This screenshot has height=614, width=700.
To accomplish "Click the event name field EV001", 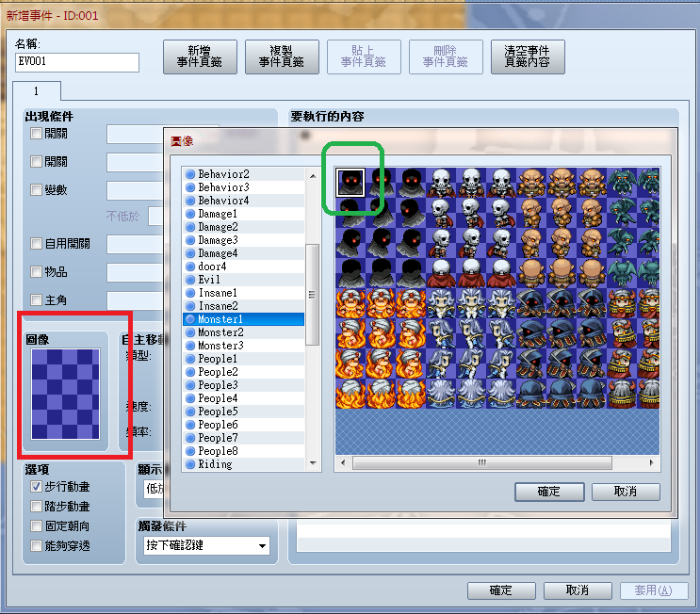I will pos(77,62).
